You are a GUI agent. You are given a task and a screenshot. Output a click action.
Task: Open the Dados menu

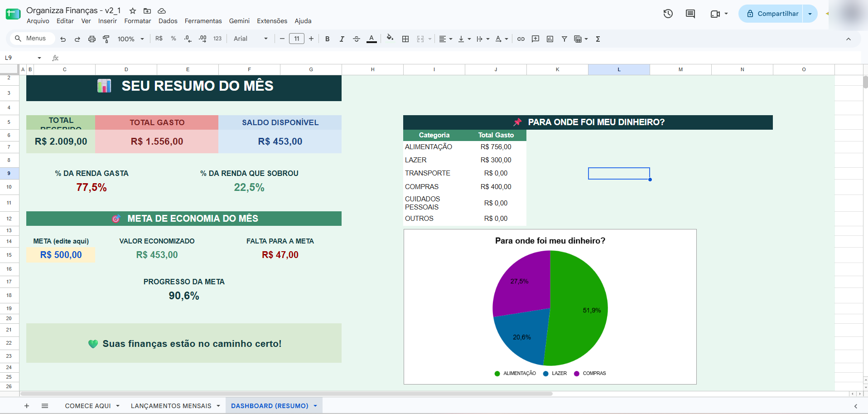click(168, 21)
